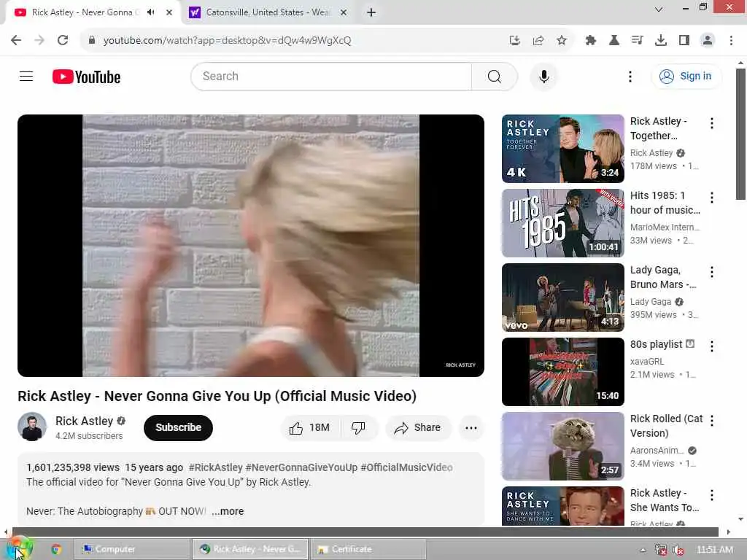The image size is (747, 560).
Task: Show hidden system tray icons arrow
Action: (643, 550)
